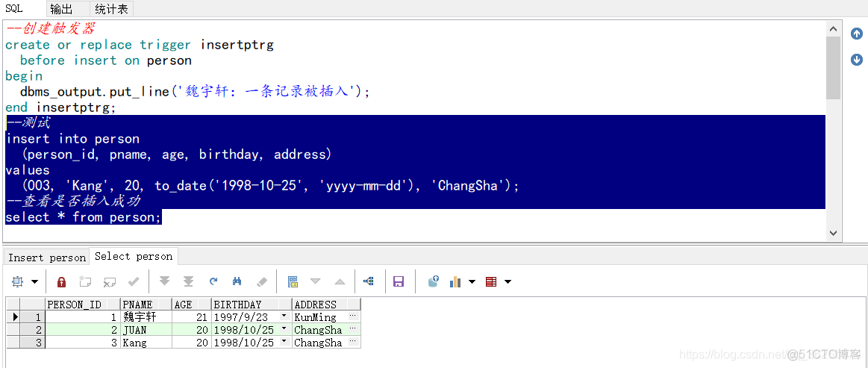Image resolution: width=868 pixels, height=368 pixels.
Task: Click the refresh results icon
Action: click(213, 281)
